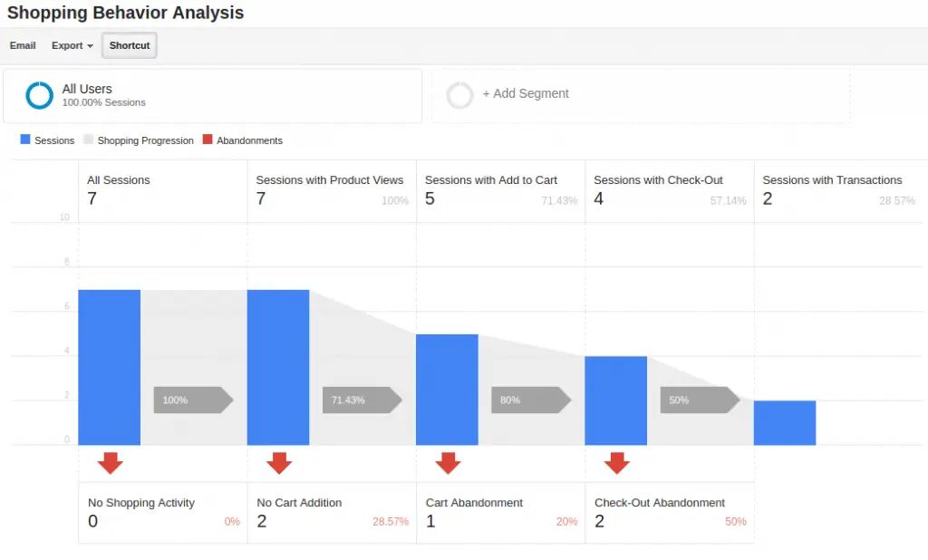Screen dimensions: 928x560
Task: Click red arrow above No Cart Addition
Action: coord(279,463)
